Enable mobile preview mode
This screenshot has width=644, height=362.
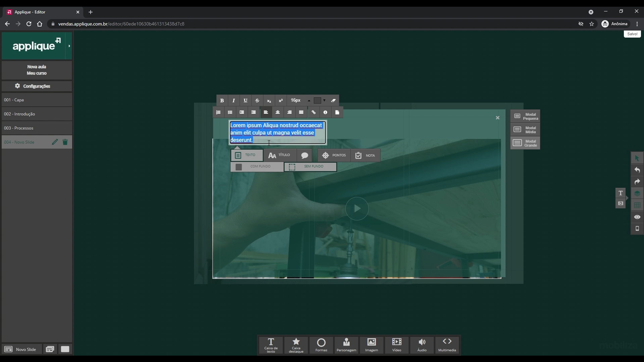(x=637, y=229)
